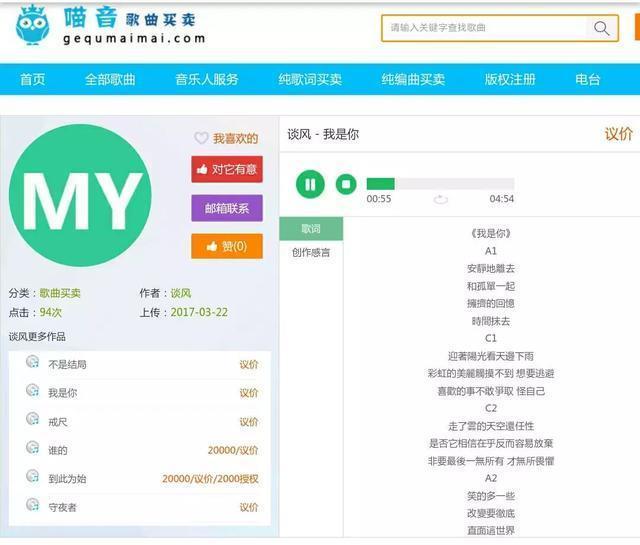This screenshot has height=545, width=640.
Task: Click the heart icon beside 我喜欢的
Action: coord(201,138)
